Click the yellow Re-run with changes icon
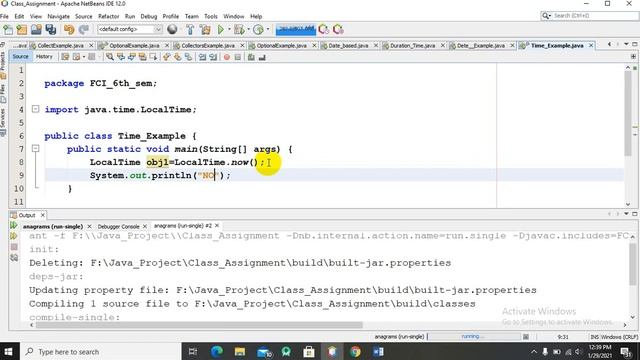 [13, 236]
